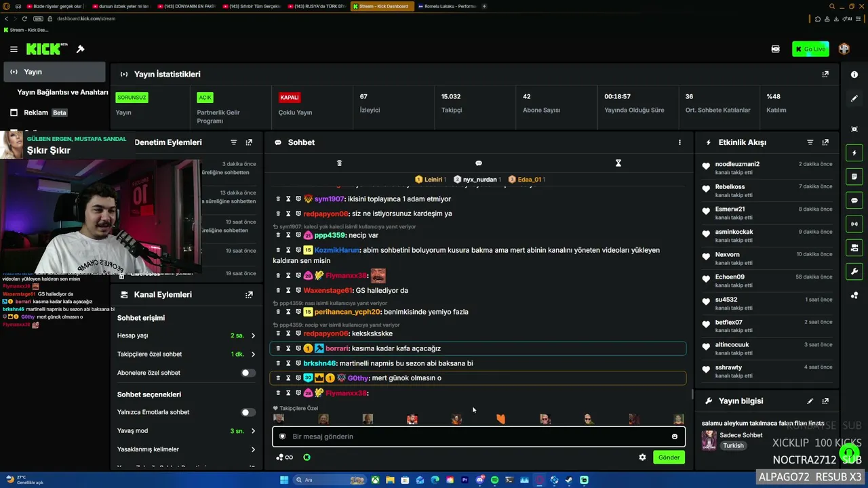
Task: Reload the page using the browser refresh button
Action: pyautogui.click(x=24, y=18)
